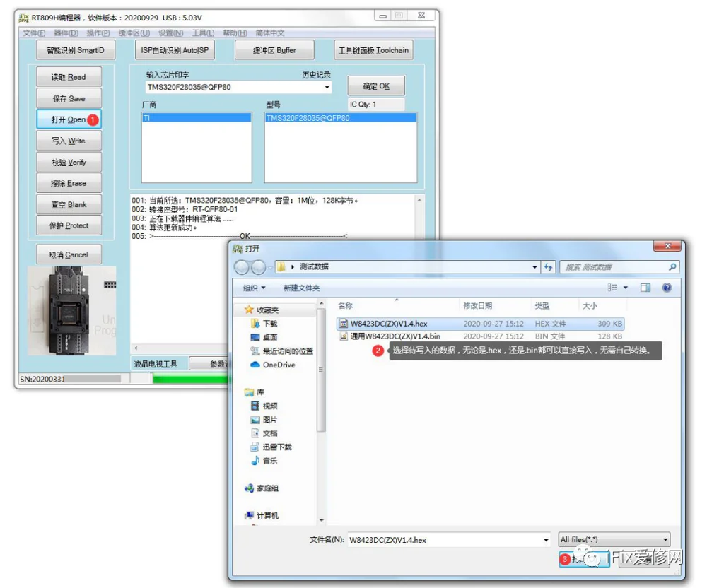Click the 校验 Verify button
Image resolution: width=707 pixels, height=588 pixels.
[x=69, y=163]
